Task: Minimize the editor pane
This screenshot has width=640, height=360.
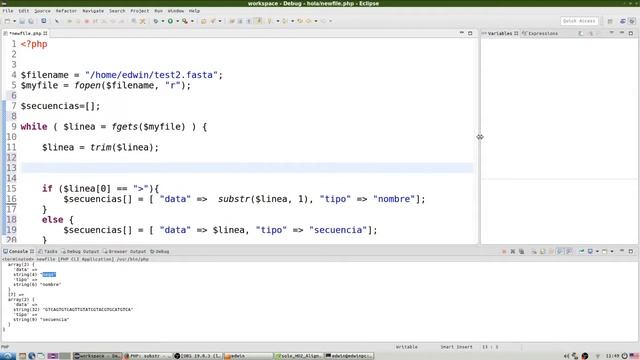Action: coord(462,33)
